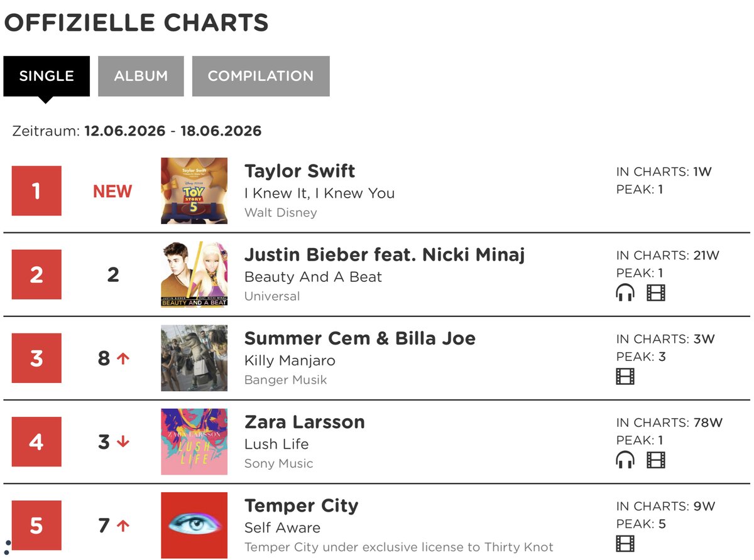Play audio preview for Beauty And A Beat
Screen dimensions: 754x560
click(625, 293)
